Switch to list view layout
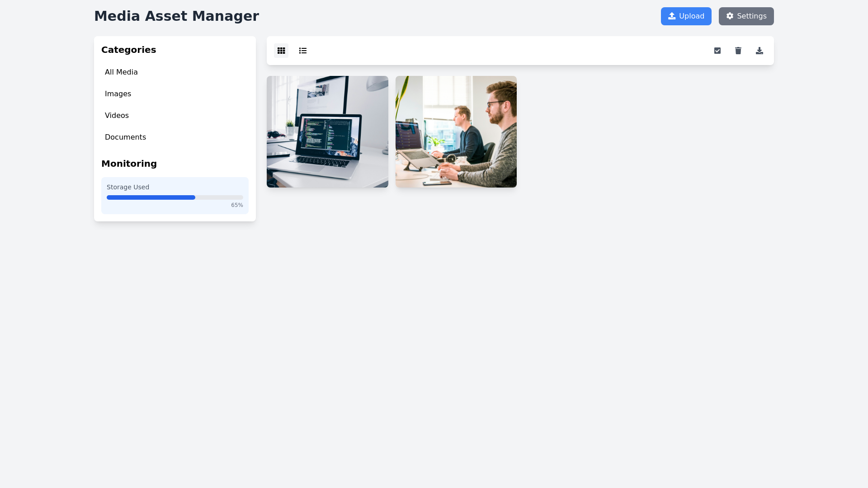This screenshot has width=868, height=488. (x=303, y=51)
